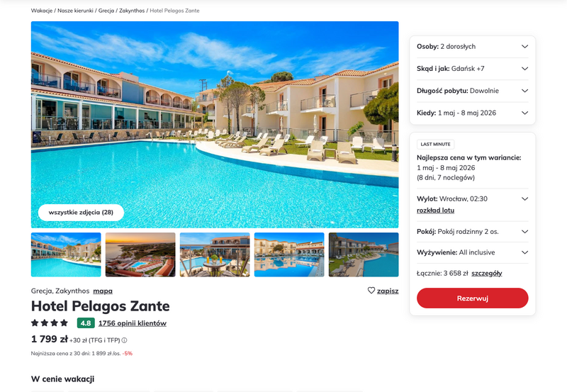
Task: Open the rozkład lotu link
Action: click(x=435, y=211)
